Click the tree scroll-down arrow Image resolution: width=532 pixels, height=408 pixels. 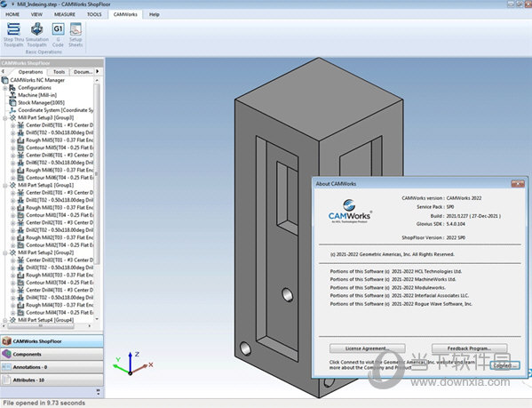[97, 319]
